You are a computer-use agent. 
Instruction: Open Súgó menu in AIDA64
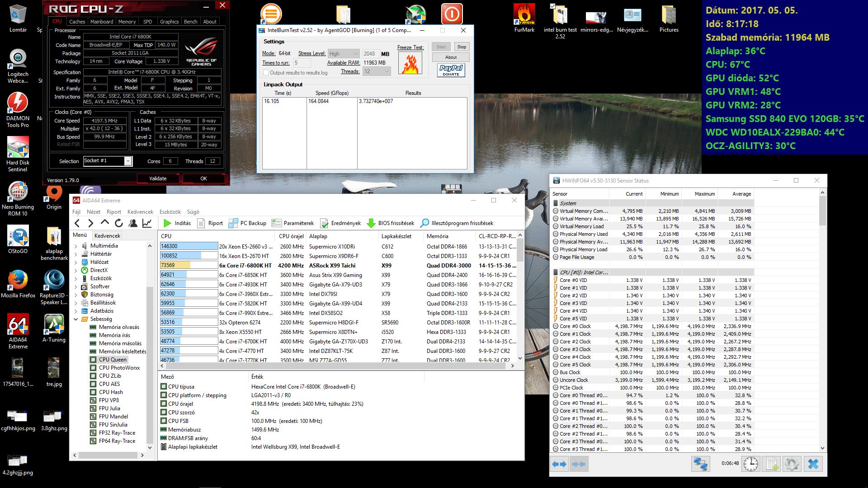(193, 211)
